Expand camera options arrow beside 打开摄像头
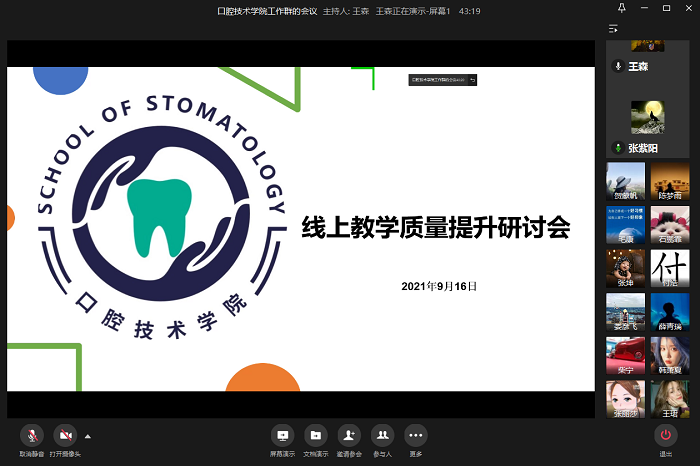Image resolution: width=700 pixels, height=466 pixels. click(x=88, y=436)
